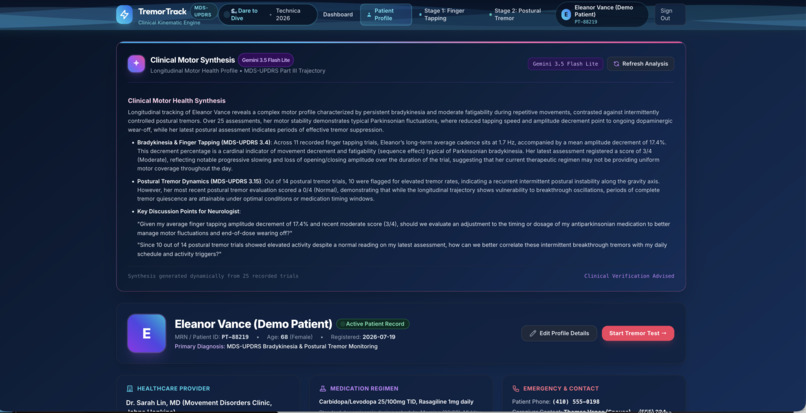Click Edit Profile Details button
The width and height of the screenshot is (806, 413).
pyautogui.click(x=559, y=333)
